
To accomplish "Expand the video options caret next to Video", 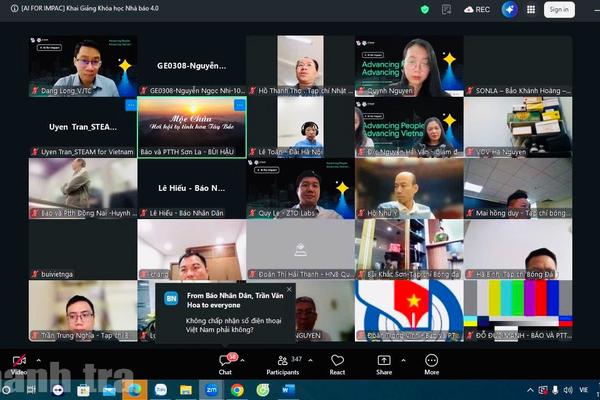I will pyautogui.click(x=39, y=361).
